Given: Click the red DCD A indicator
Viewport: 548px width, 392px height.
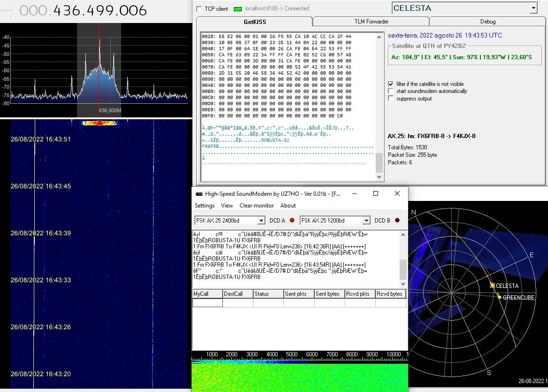Looking at the screenshot, I should [292, 220].
